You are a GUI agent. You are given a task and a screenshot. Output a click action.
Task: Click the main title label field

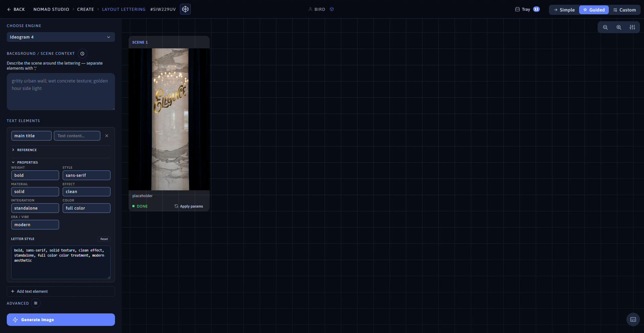click(31, 136)
